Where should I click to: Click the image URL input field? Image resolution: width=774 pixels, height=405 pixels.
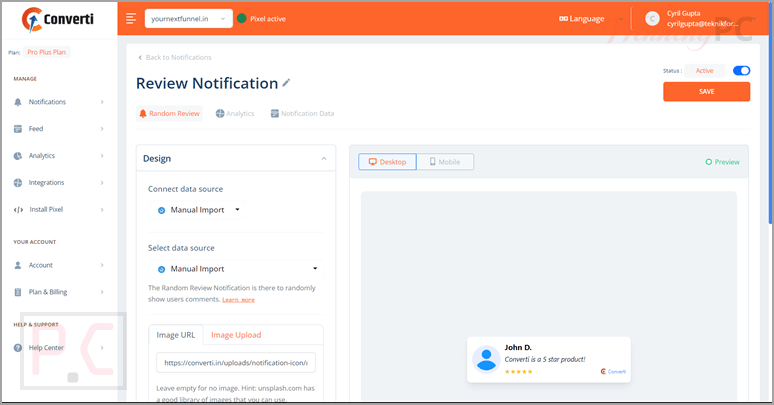tap(236, 363)
